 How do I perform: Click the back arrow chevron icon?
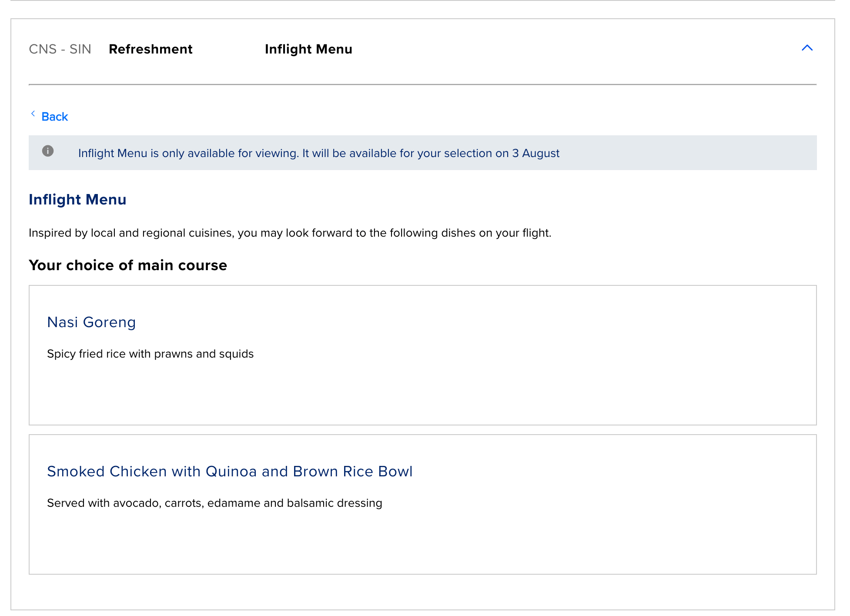point(33,114)
